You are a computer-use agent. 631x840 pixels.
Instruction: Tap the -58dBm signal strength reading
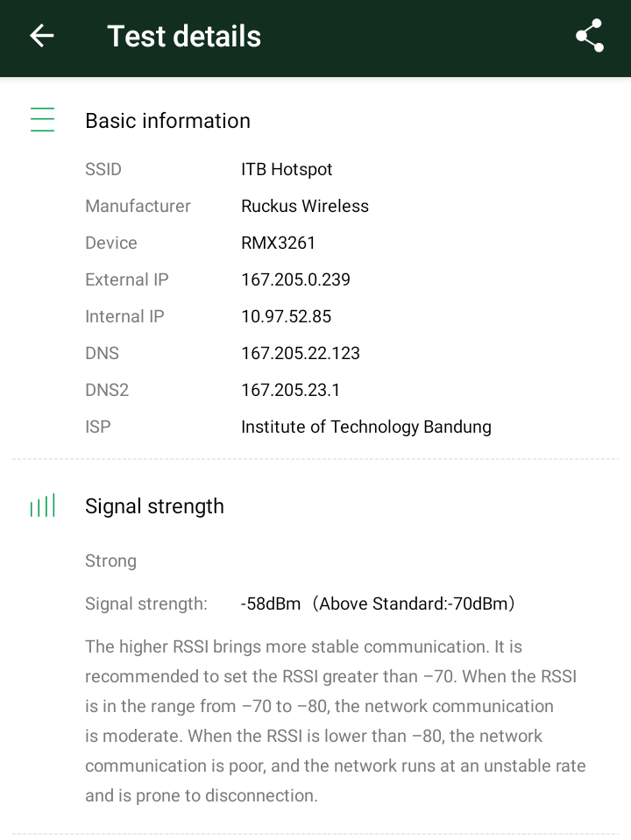tap(271, 604)
